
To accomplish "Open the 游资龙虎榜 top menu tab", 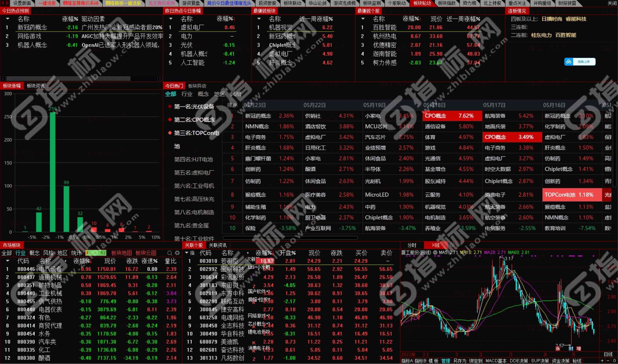I will (344, 3).
